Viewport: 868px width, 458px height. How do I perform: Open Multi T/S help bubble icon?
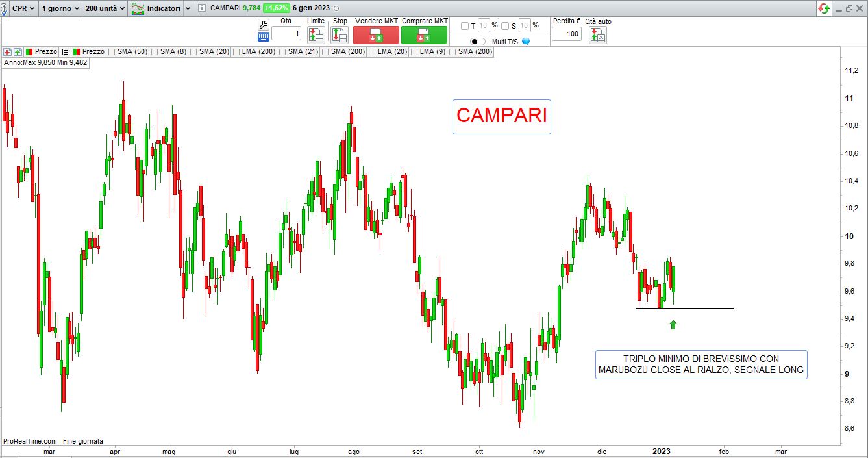pyautogui.click(x=526, y=42)
